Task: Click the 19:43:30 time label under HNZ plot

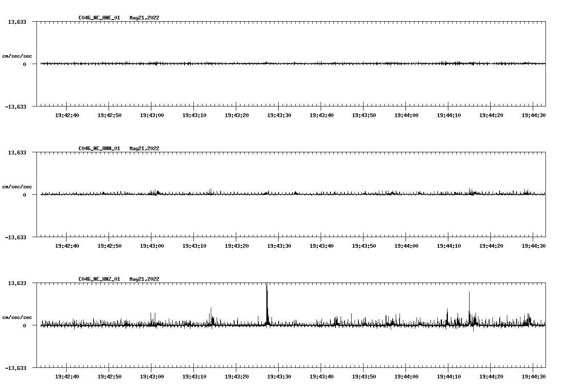Action: 279,377
